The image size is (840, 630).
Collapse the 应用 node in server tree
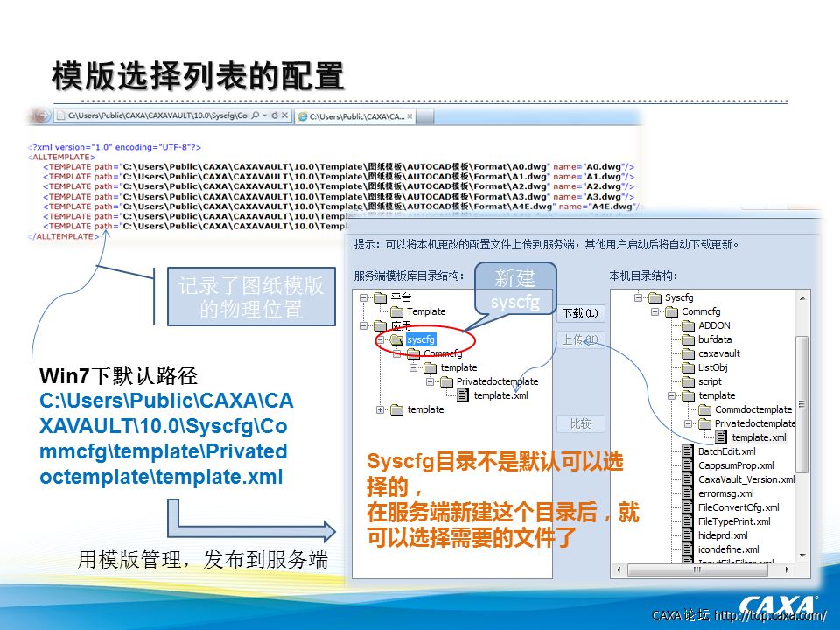(364, 325)
